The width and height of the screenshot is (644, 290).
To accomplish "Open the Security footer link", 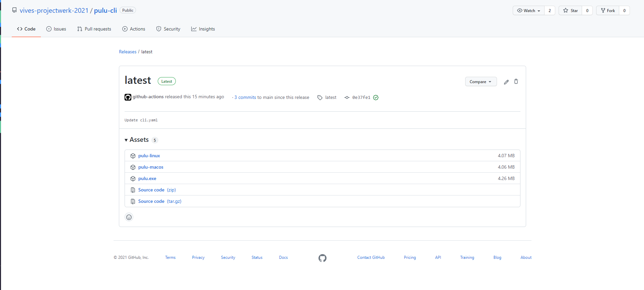I will 228,257.
